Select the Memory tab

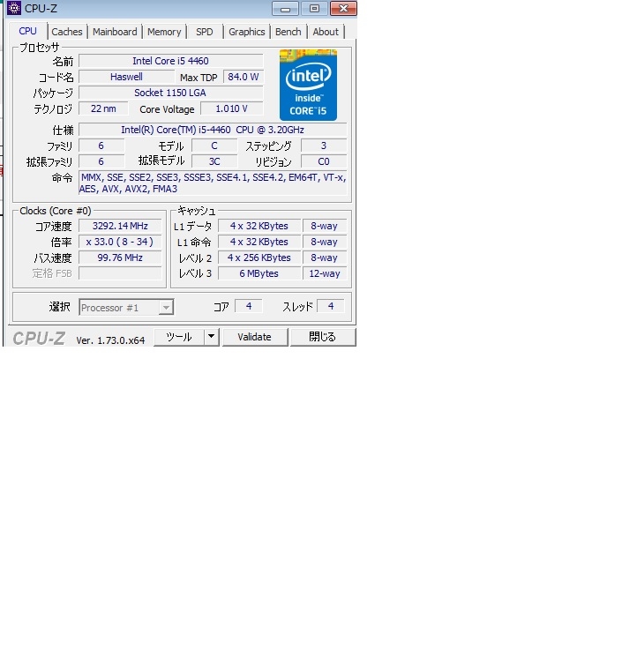click(164, 32)
